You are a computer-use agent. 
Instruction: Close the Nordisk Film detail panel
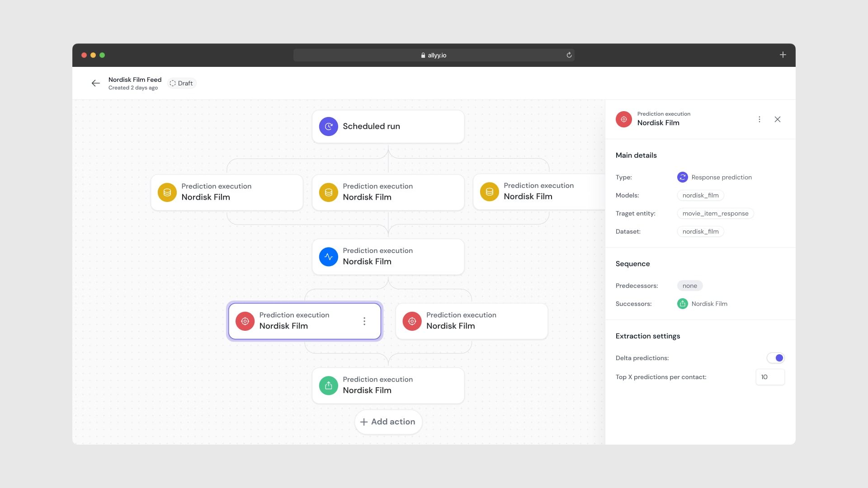(778, 119)
